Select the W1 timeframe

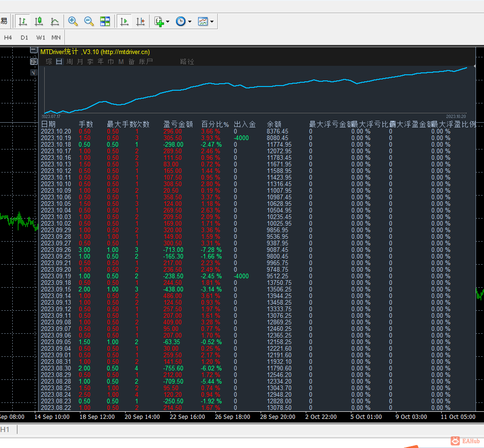click(x=41, y=38)
